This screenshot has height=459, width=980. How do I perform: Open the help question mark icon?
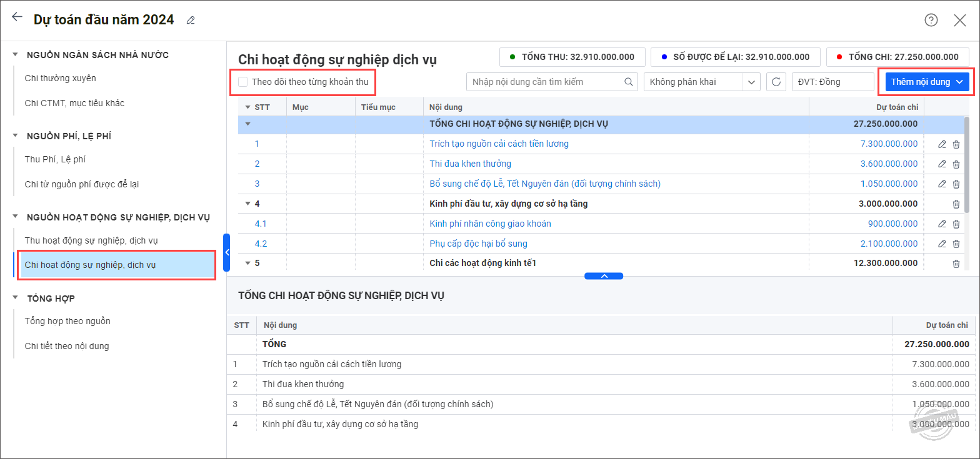[931, 20]
